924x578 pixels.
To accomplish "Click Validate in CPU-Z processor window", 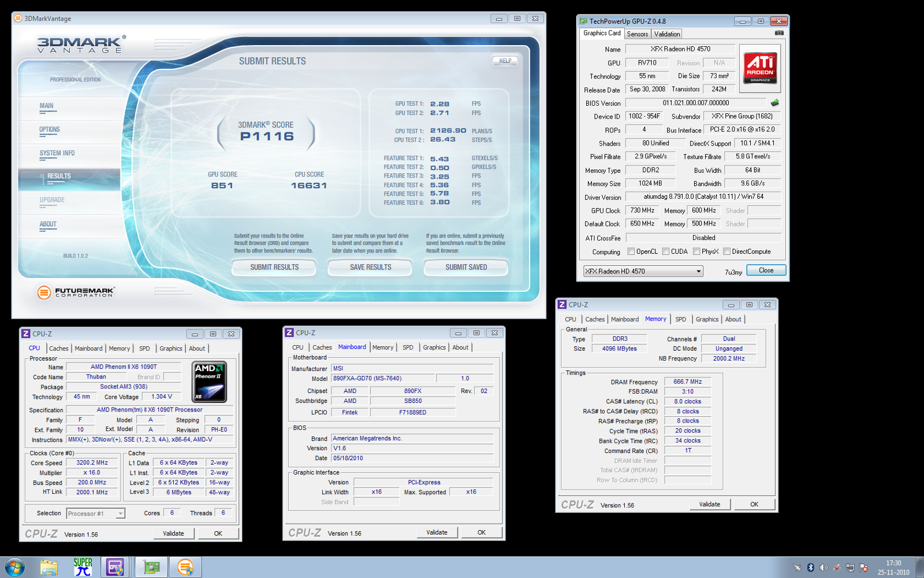I will point(173,533).
